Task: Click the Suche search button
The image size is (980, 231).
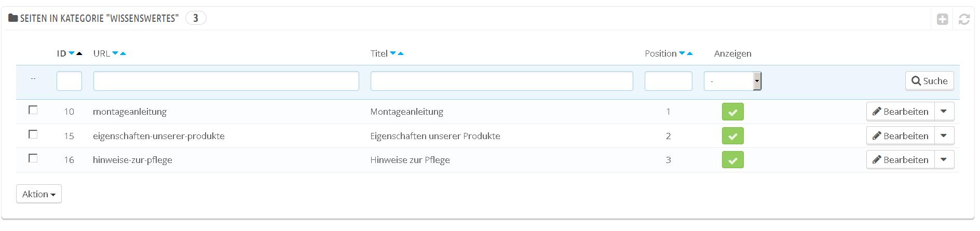Action: point(929,81)
